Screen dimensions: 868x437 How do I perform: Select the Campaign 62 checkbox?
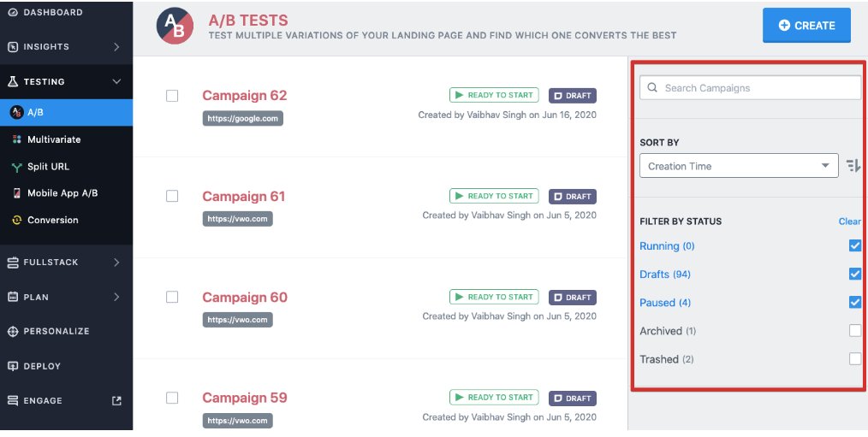[172, 96]
